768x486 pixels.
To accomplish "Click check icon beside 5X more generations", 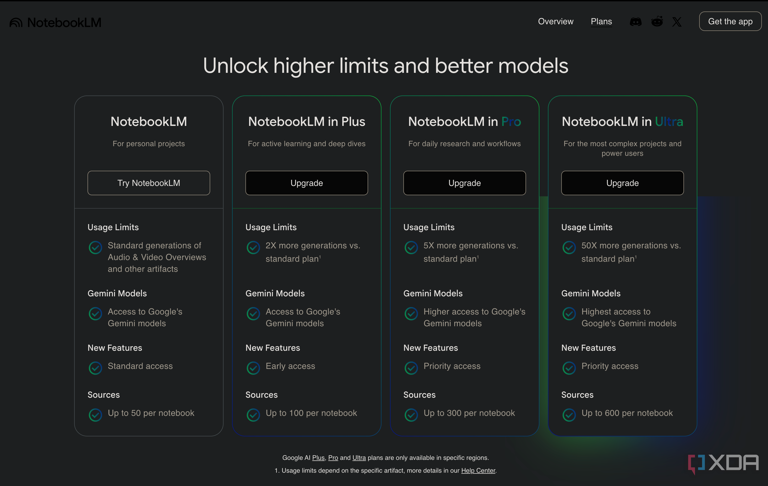I will coord(411,247).
